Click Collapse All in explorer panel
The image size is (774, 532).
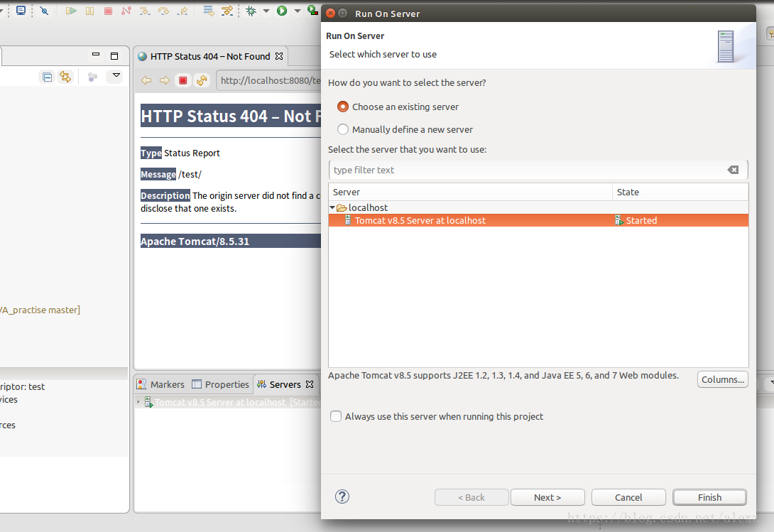tap(48, 77)
